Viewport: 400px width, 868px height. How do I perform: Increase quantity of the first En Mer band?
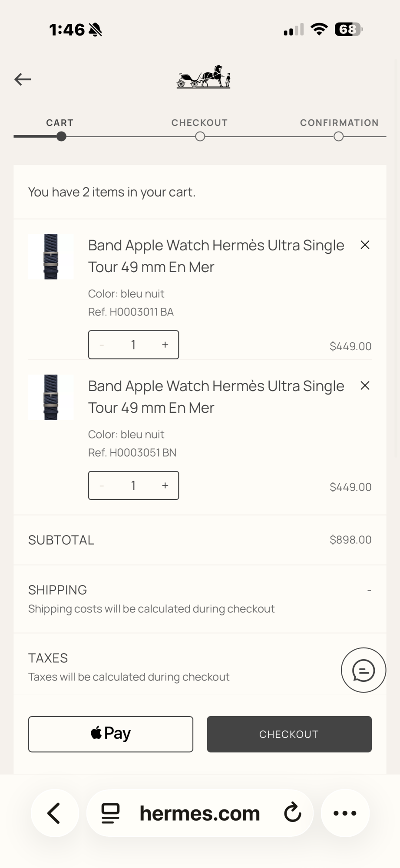click(165, 345)
